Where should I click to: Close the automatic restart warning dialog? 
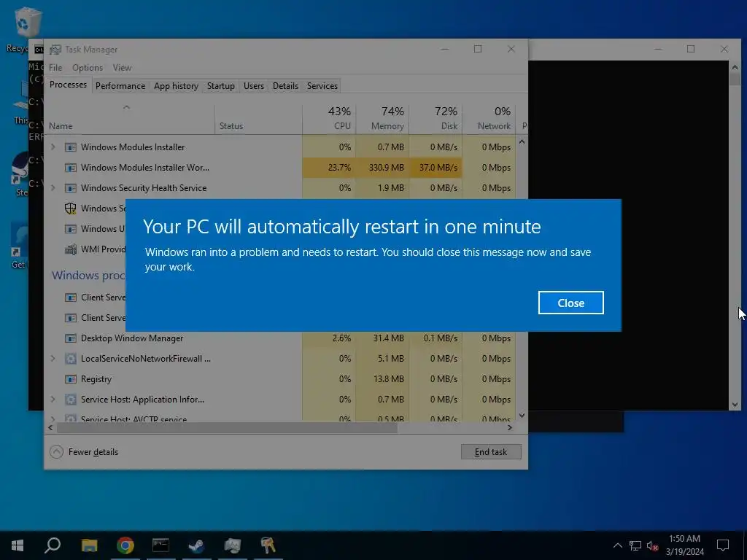click(570, 303)
